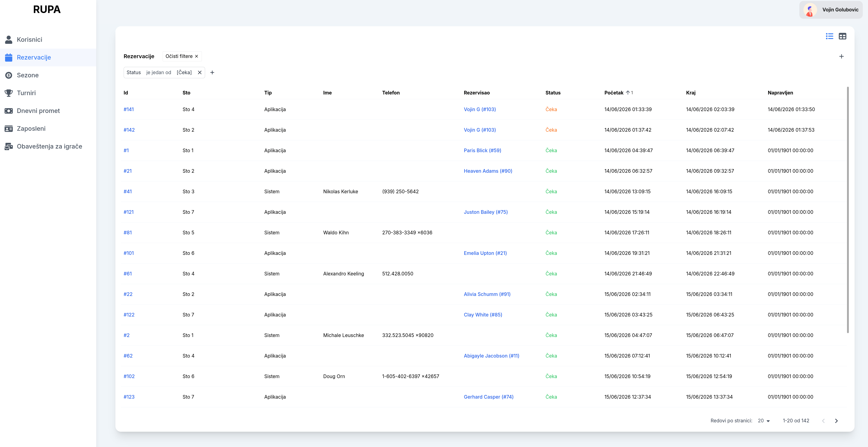Viewport: 868px width, 447px height.
Task: Select phone number 512.428.0050
Action: click(x=398, y=274)
